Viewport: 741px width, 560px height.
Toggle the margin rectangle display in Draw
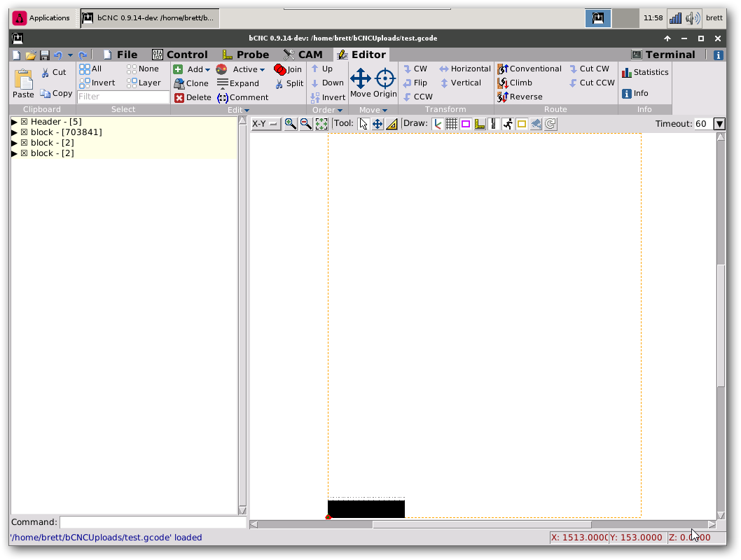(x=466, y=124)
